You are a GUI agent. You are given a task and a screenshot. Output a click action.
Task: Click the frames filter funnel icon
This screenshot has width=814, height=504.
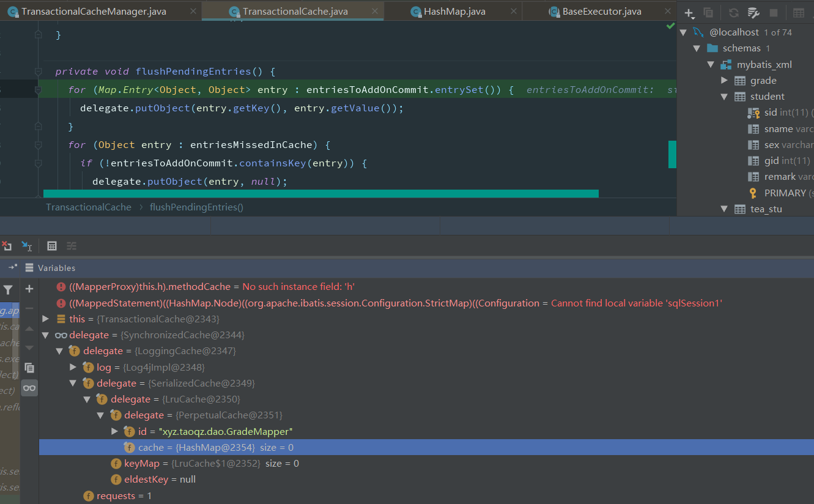pyautogui.click(x=8, y=289)
